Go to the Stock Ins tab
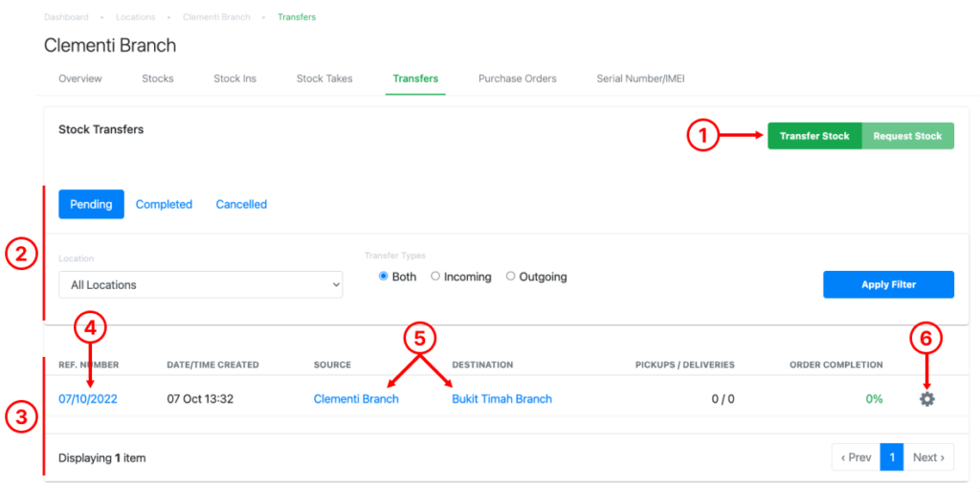 coord(234,78)
